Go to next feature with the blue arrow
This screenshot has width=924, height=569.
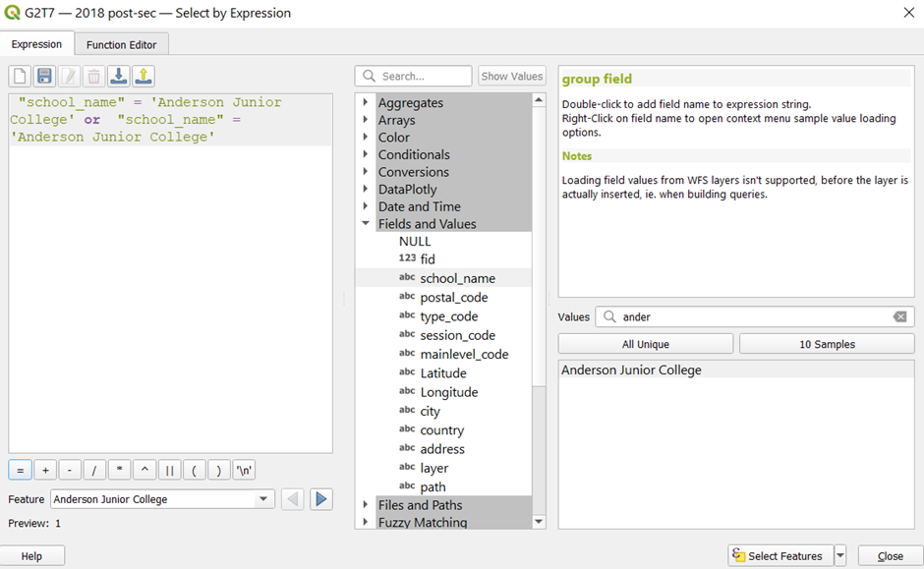coord(320,499)
